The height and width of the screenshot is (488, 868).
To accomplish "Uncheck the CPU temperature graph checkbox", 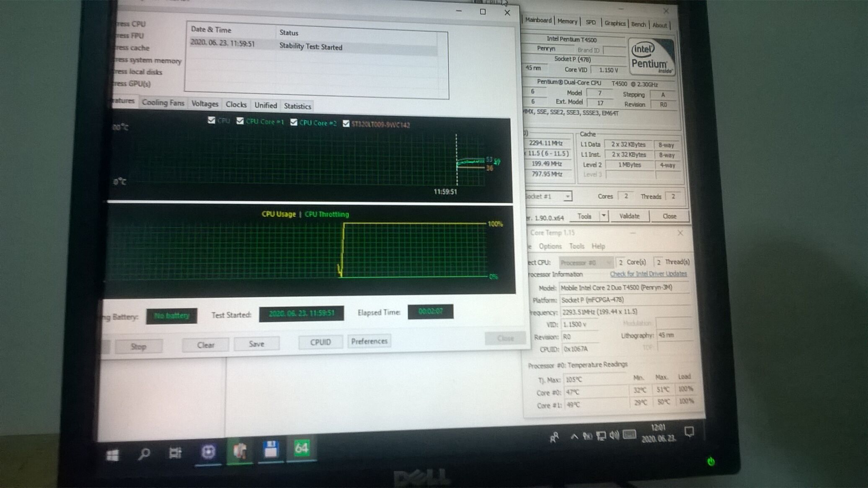I will pos(212,120).
